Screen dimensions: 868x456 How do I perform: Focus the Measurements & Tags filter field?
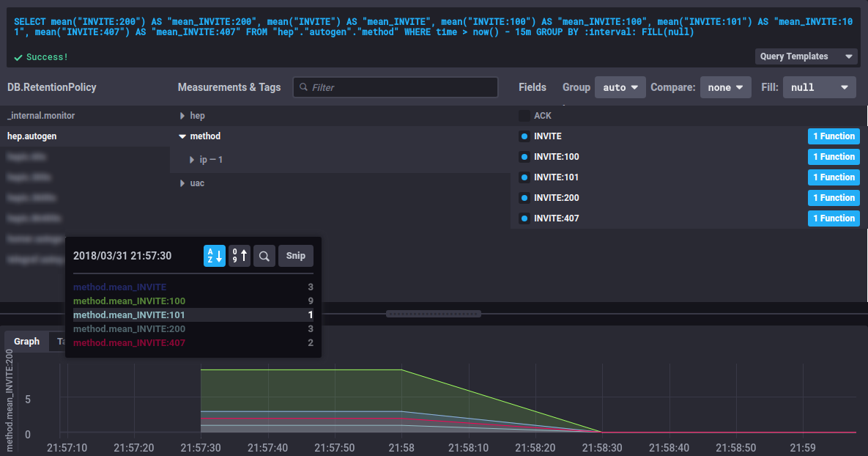pyautogui.click(x=396, y=87)
